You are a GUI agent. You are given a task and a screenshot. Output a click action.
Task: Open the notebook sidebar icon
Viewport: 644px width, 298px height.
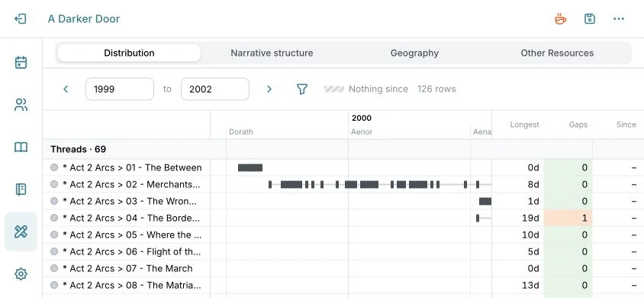click(21, 189)
